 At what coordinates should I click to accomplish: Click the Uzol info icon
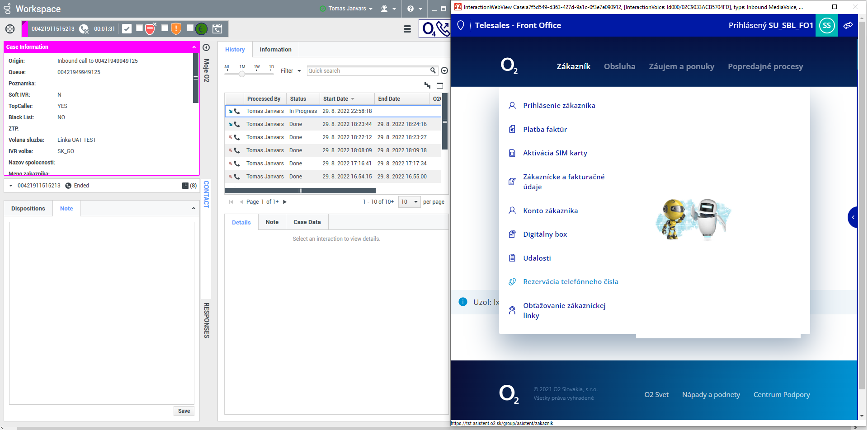pyautogui.click(x=463, y=302)
